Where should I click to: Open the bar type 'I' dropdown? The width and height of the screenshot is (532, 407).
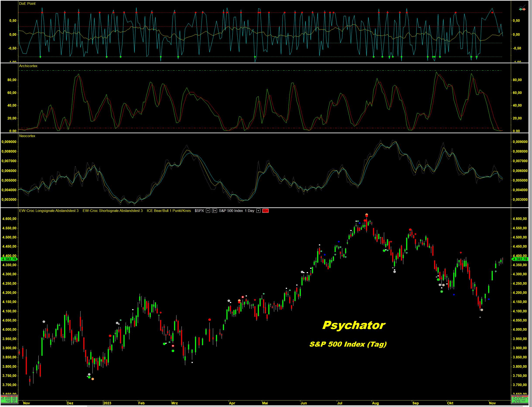tap(214, 211)
